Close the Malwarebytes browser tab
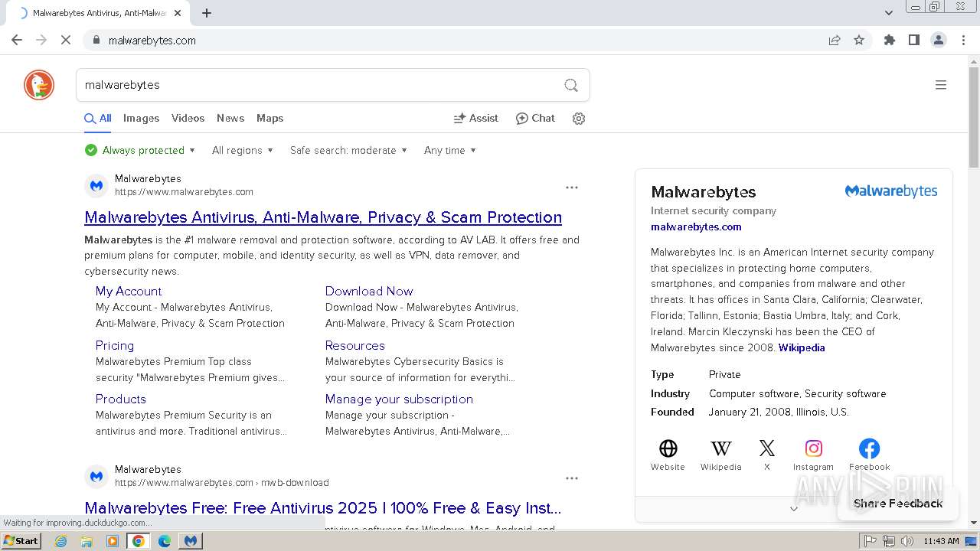 click(x=178, y=13)
